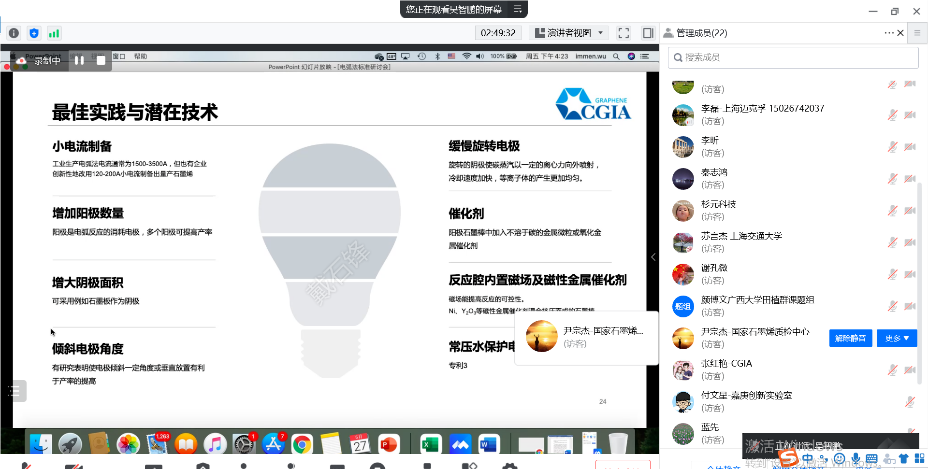Click the 搜索成员 search field
Viewport: 928px width, 469px height.
pos(793,57)
